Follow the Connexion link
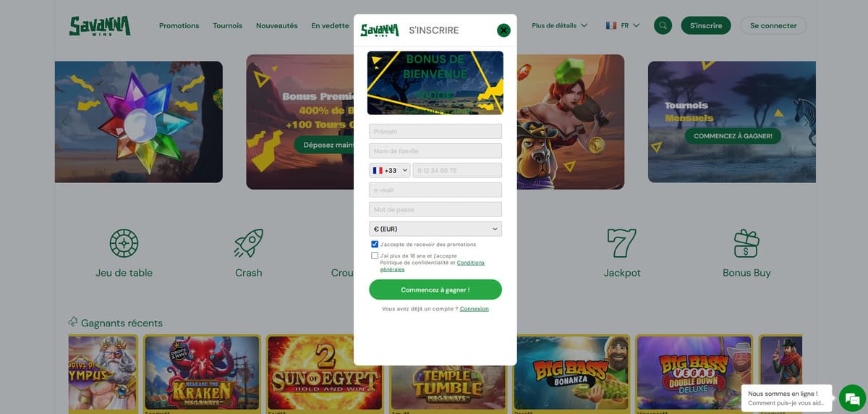The width and height of the screenshot is (868, 414). click(475, 309)
